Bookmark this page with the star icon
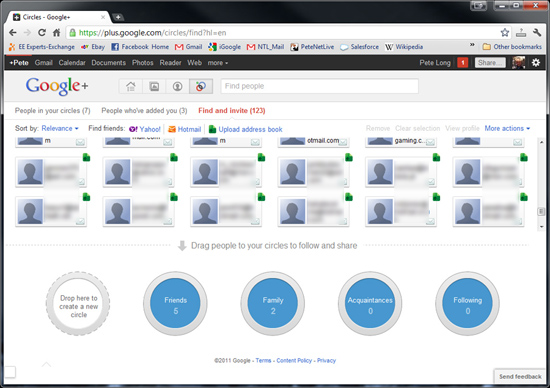 tap(505, 33)
